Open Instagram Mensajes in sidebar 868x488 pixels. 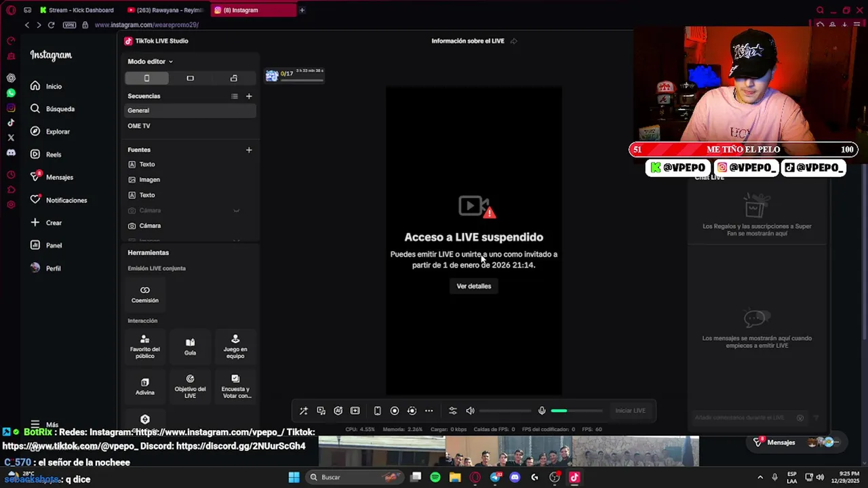[52, 177]
